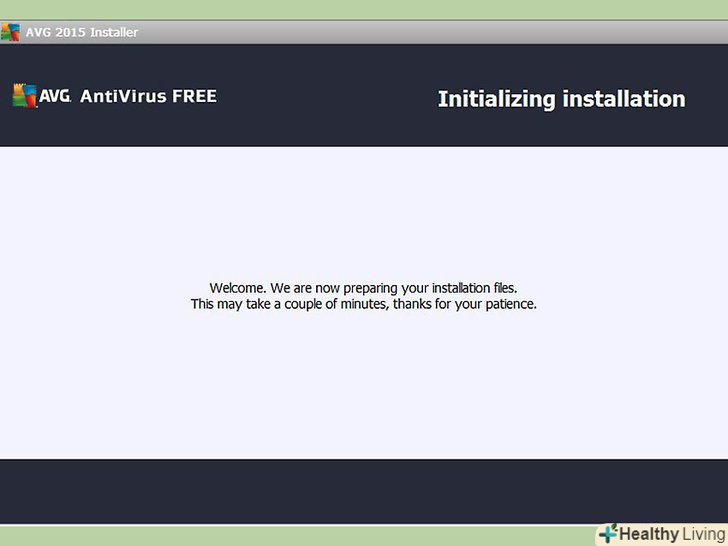Click the AVG logo beside AntiVirus FREE
Image resolution: width=728 pixels, height=546 pixels.
[x=42, y=96]
